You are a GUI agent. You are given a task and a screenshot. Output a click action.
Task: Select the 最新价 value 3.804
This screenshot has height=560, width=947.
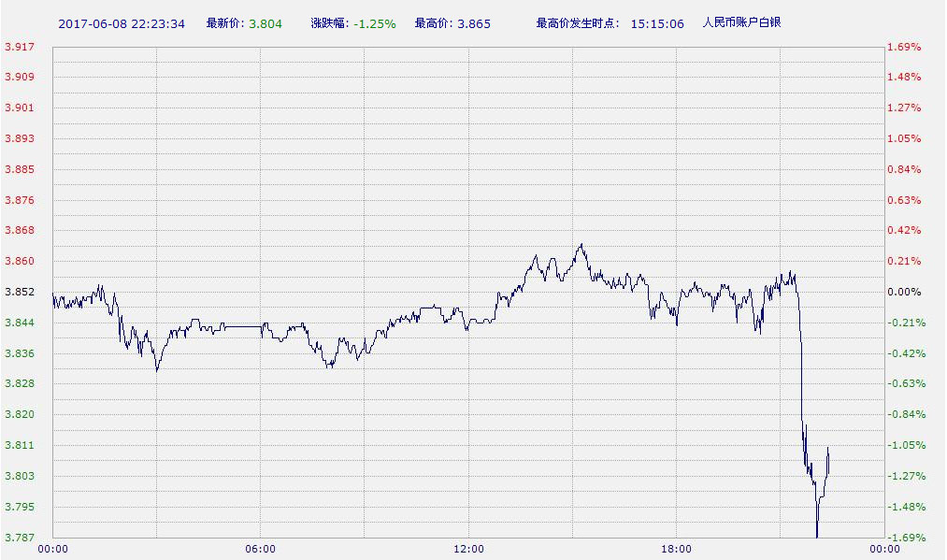point(265,24)
